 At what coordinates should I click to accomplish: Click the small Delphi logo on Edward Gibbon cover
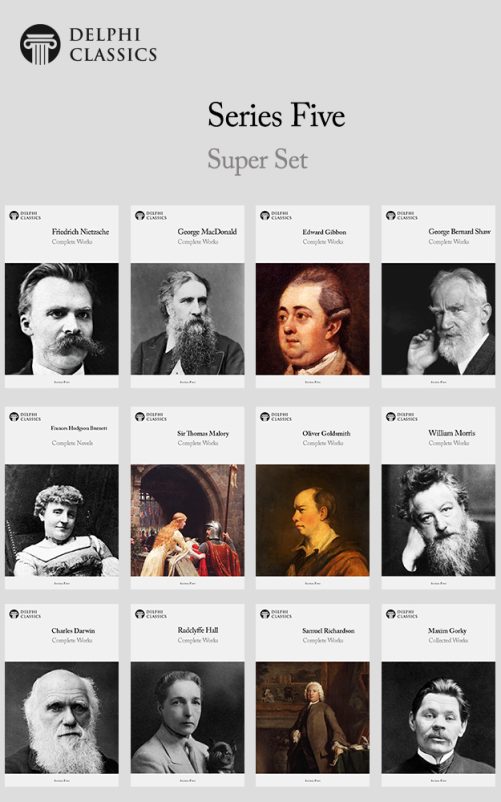coord(265,215)
